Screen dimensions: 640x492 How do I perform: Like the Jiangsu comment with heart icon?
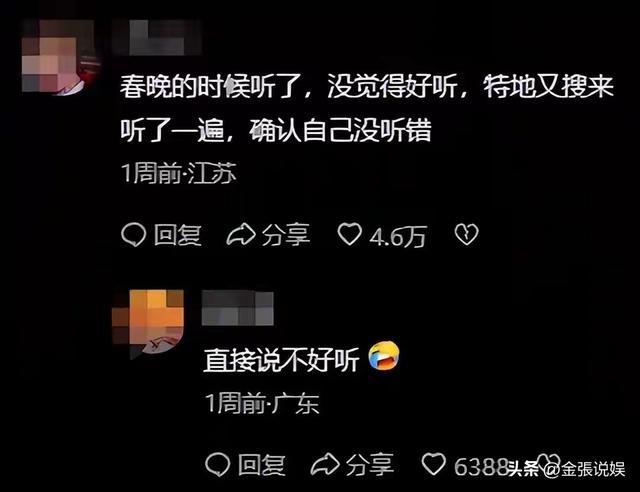(350, 234)
